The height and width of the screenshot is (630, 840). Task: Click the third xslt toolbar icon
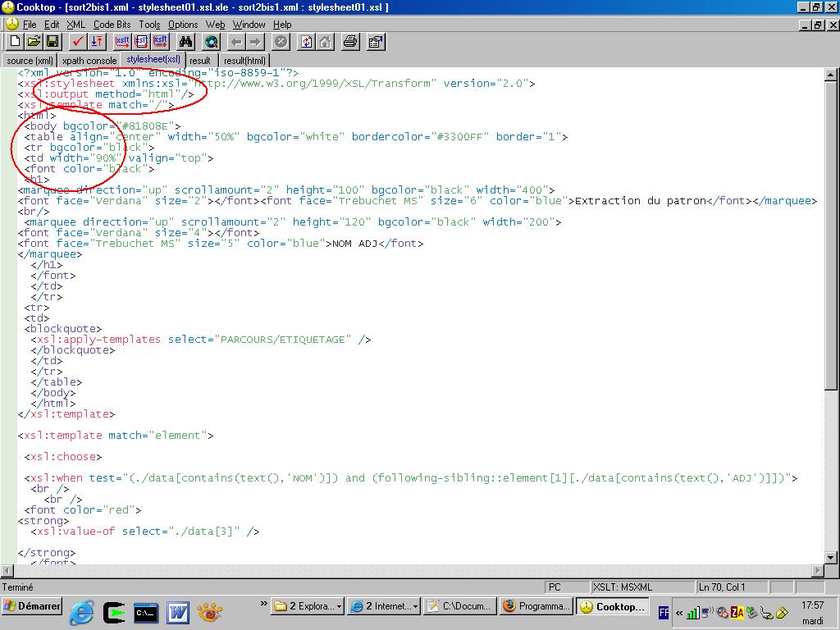[160, 41]
